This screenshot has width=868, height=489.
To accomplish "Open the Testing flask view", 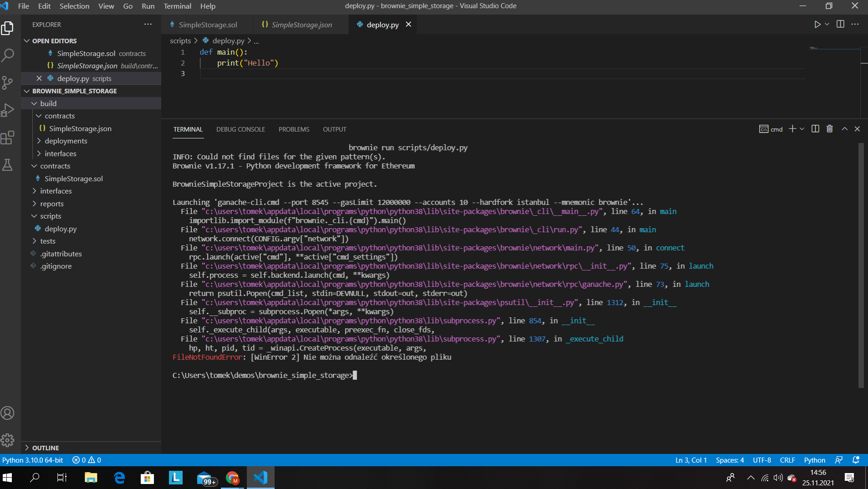I will tap(8, 165).
